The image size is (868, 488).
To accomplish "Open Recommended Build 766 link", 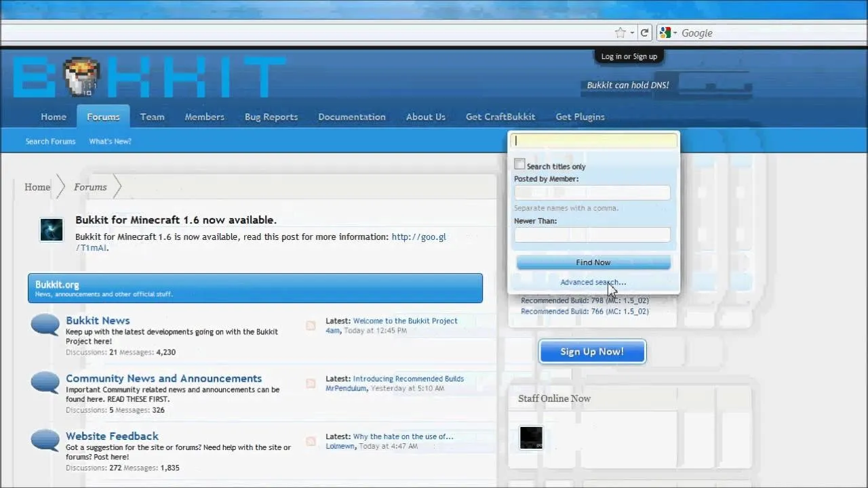I will pyautogui.click(x=585, y=311).
